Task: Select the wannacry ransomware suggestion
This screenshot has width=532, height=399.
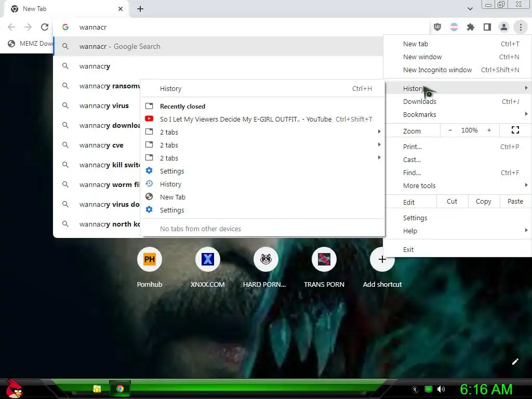Action: [97, 86]
